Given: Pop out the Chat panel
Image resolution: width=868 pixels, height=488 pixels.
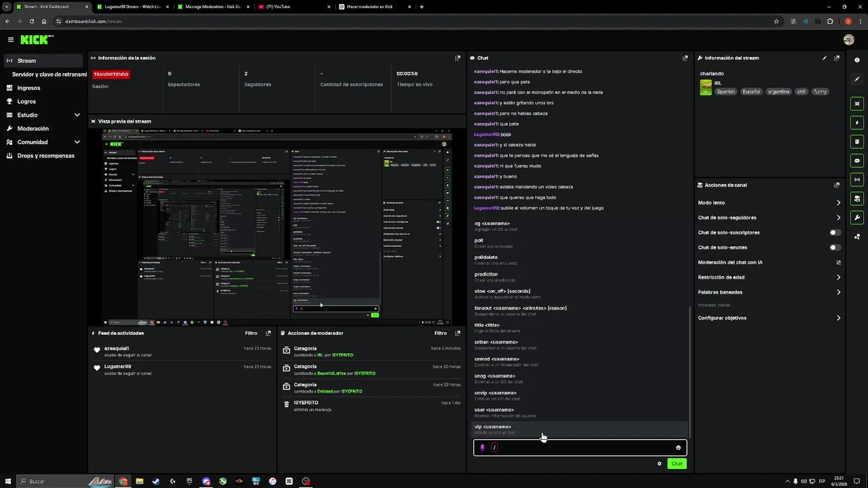Looking at the screenshot, I should click(686, 58).
